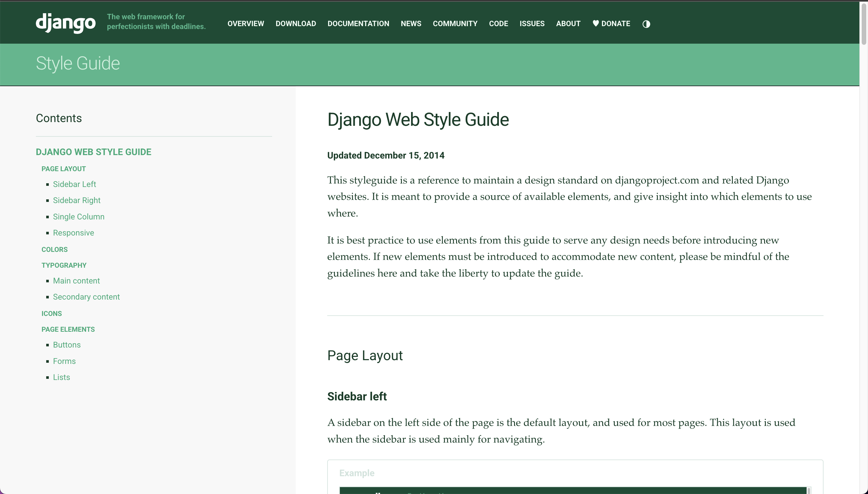
Task: Jump to the Typography section link
Action: [x=64, y=265]
